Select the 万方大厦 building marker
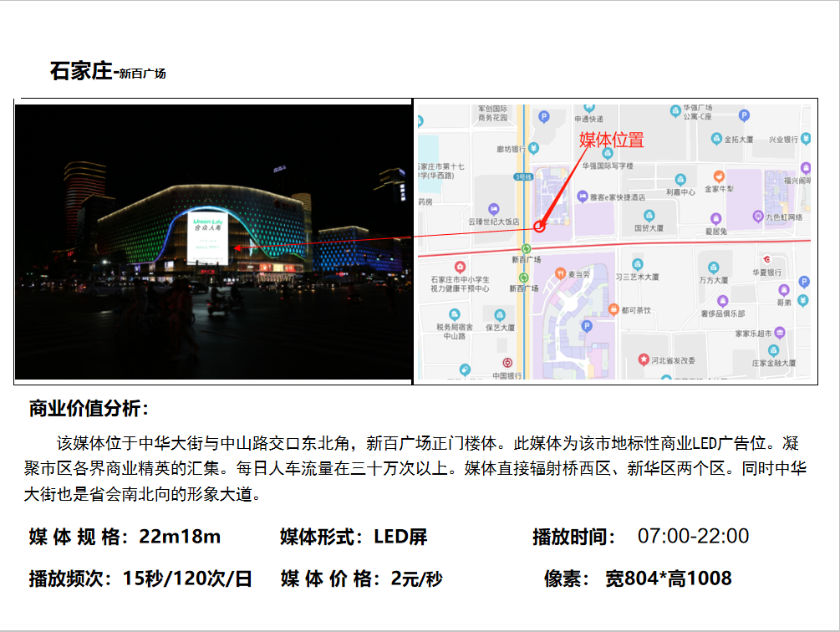The height and width of the screenshot is (632, 840). click(713, 268)
